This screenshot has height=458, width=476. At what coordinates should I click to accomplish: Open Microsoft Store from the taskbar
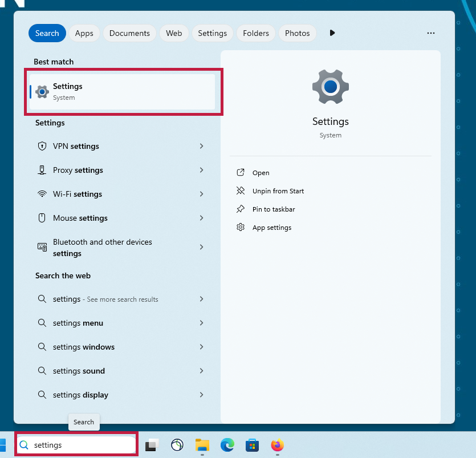[253, 445]
